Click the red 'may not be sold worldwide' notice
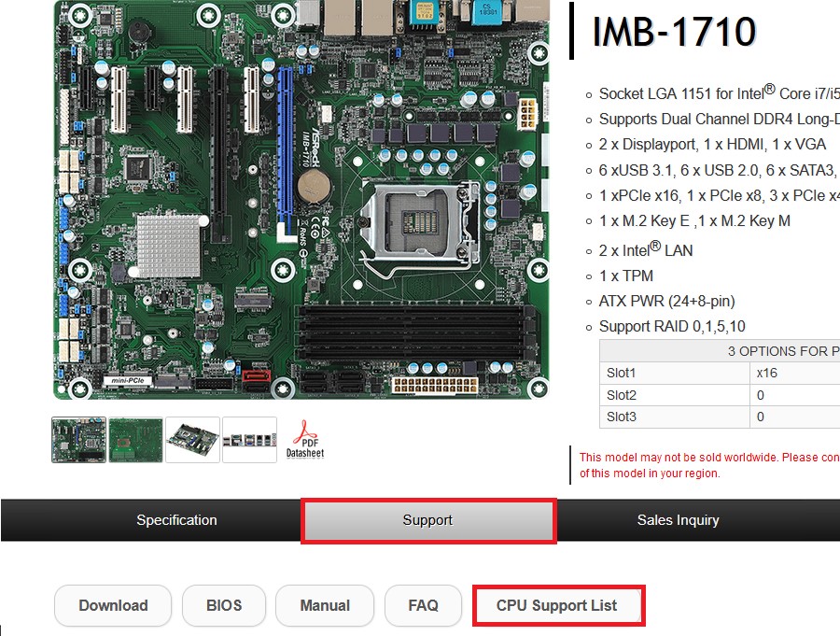840x636 pixels. (x=709, y=465)
